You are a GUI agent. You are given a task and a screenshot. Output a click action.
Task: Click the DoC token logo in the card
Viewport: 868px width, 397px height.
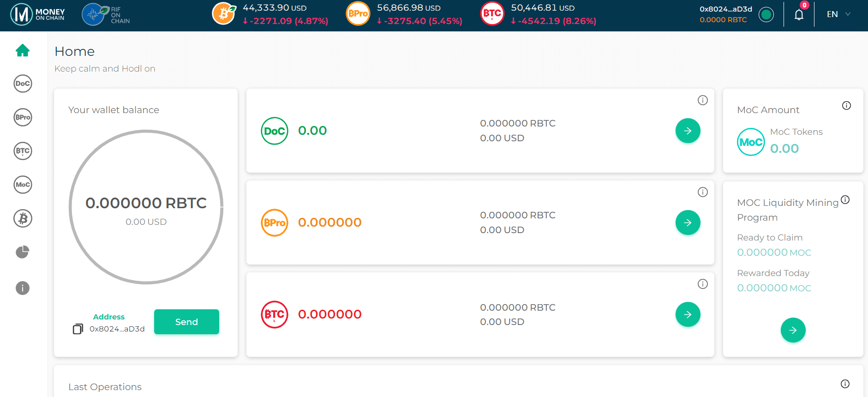pos(275,131)
